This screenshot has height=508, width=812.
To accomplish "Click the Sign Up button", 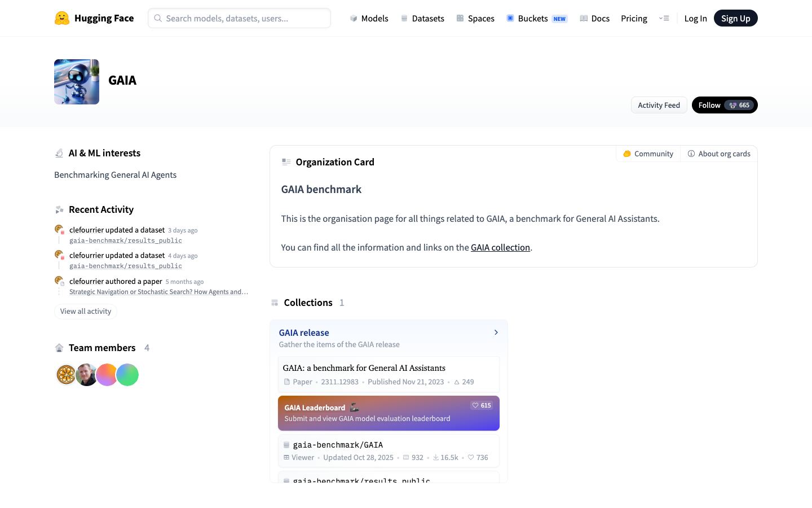I will (x=735, y=18).
